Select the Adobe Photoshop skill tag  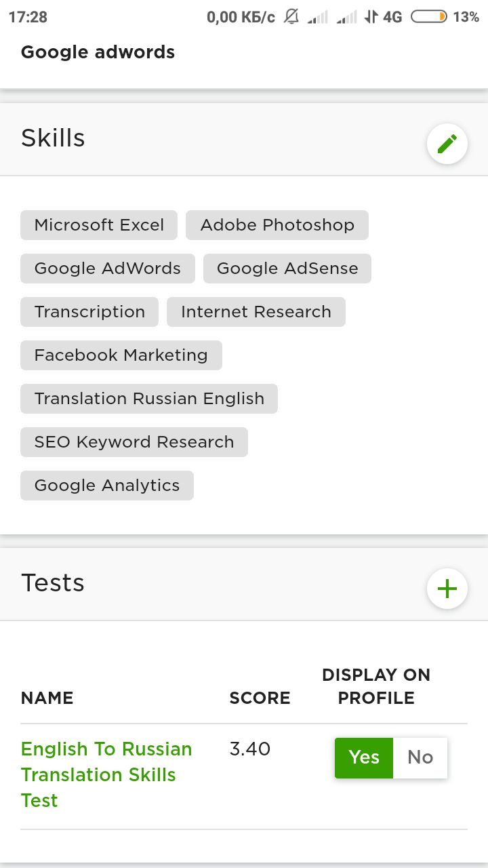[277, 225]
